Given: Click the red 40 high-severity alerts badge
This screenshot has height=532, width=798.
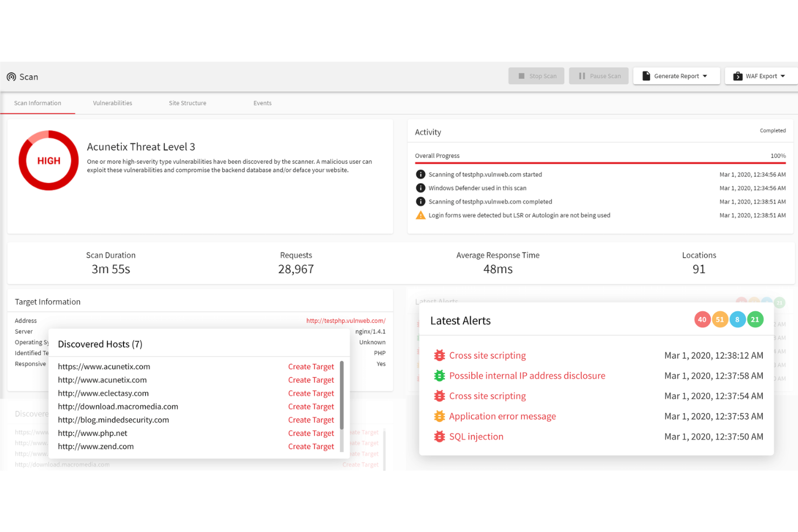Looking at the screenshot, I should [x=702, y=319].
